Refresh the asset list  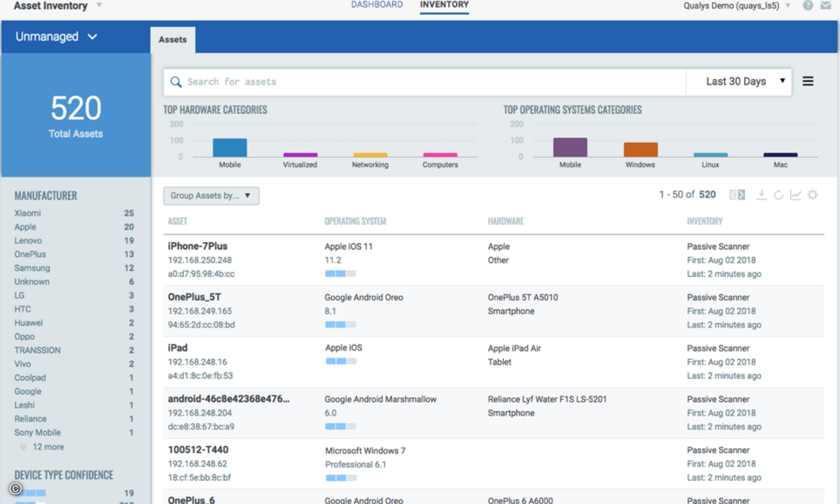pos(778,195)
